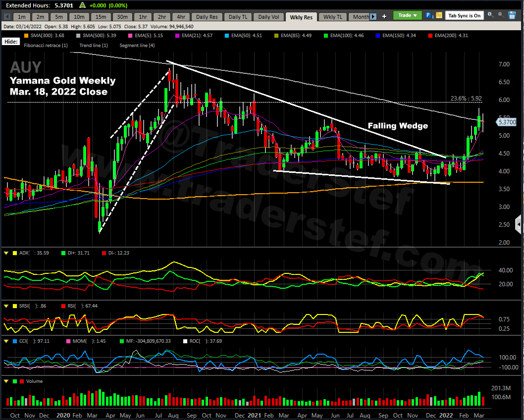This screenshot has width=524, height=420.
Task: Switch to the Daily Res tab
Action: pos(207,17)
